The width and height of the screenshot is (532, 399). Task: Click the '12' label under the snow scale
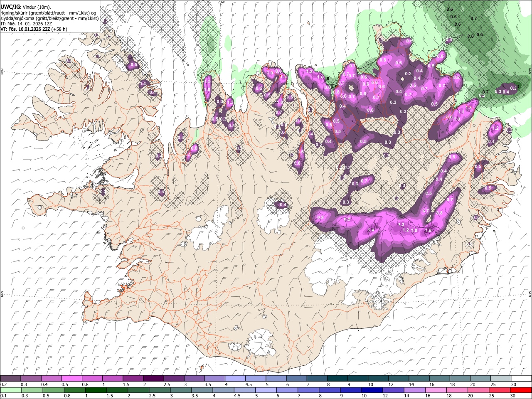coord(391,384)
